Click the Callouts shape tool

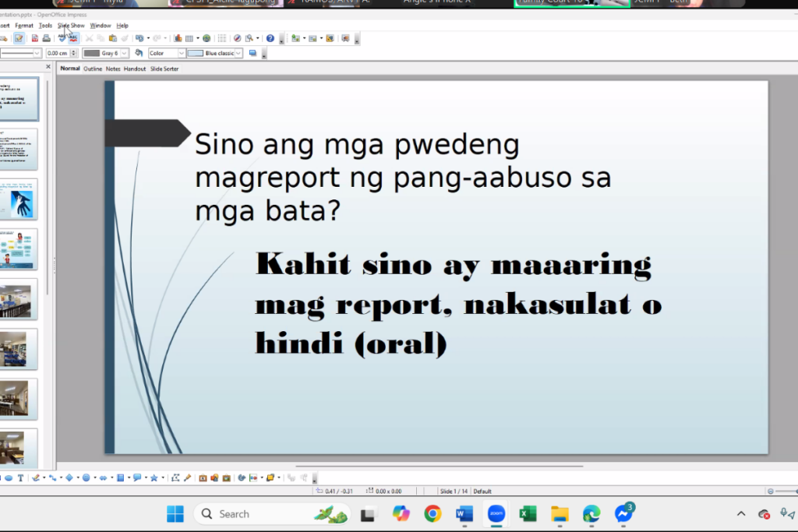(x=136, y=477)
